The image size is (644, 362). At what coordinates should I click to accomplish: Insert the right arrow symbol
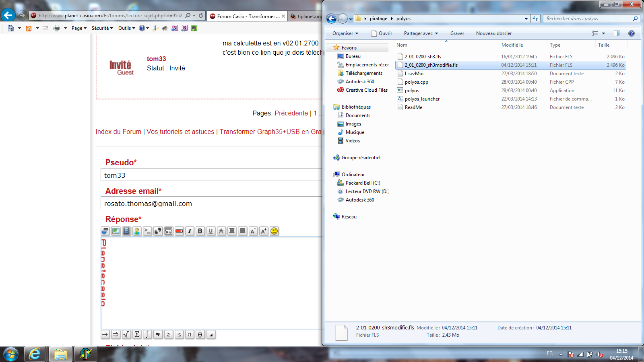pos(105,334)
